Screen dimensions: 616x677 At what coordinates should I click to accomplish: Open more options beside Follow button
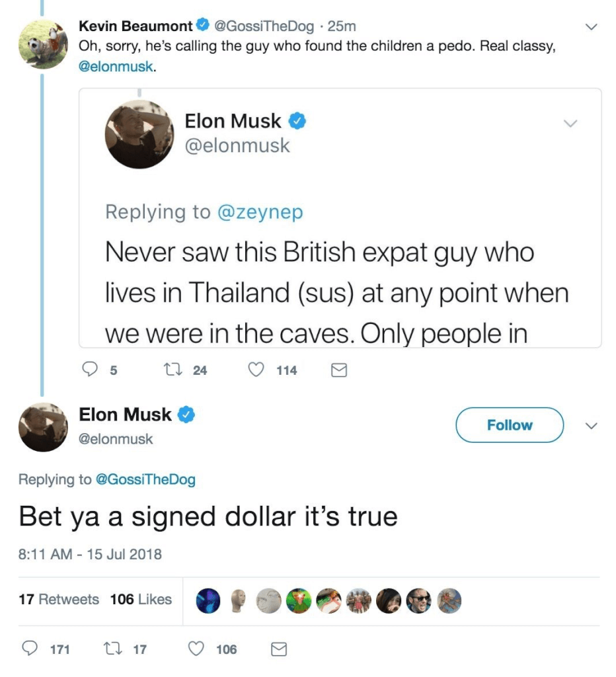tap(592, 425)
